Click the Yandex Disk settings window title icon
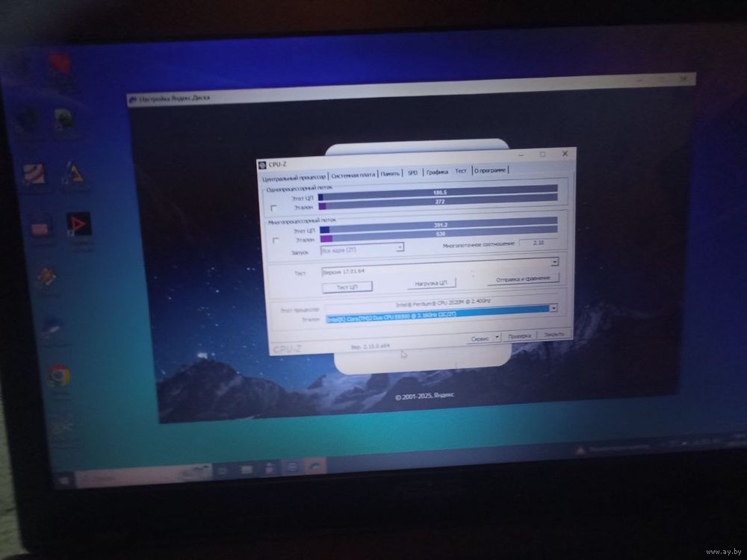Screen dimensions: 747x560 coord(133,99)
